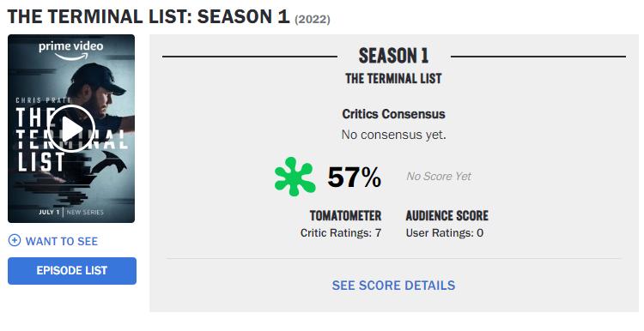Click the 57% Tomatometer score
This screenshot has height=331, width=644.
click(x=355, y=178)
